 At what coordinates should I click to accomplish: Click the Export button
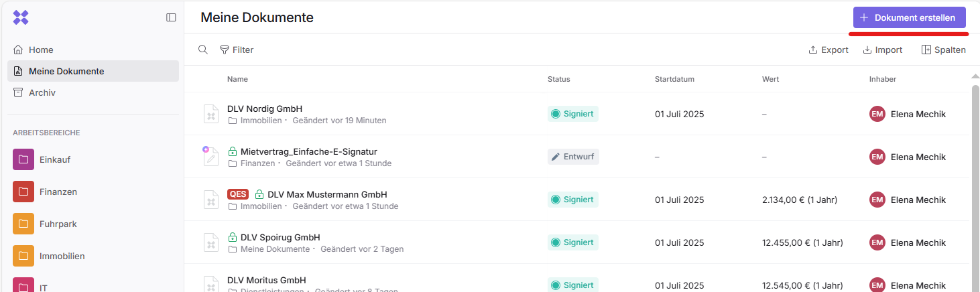[x=829, y=50]
